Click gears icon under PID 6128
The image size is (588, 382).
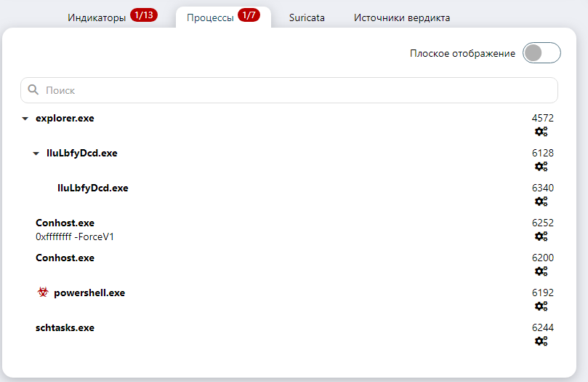pyautogui.click(x=541, y=167)
